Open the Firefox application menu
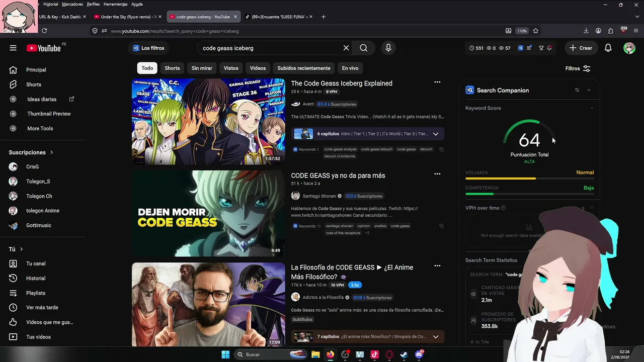The height and width of the screenshot is (362, 644). tap(636, 31)
